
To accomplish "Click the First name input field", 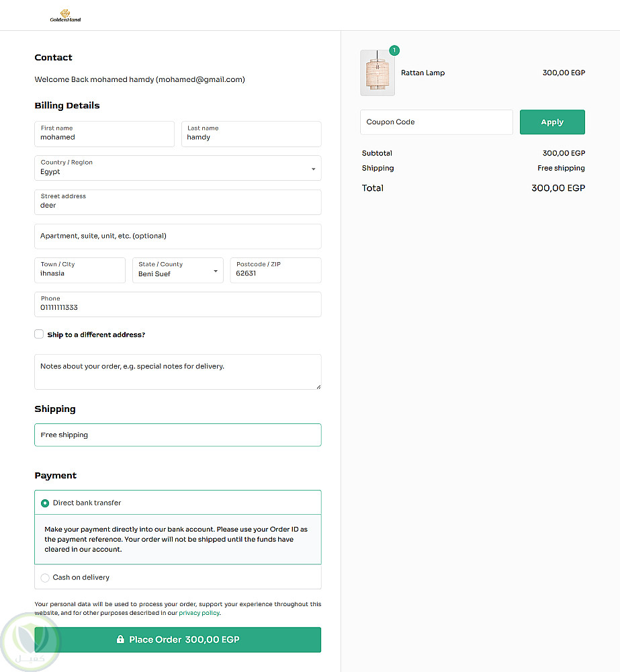I will [x=104, y=134].
